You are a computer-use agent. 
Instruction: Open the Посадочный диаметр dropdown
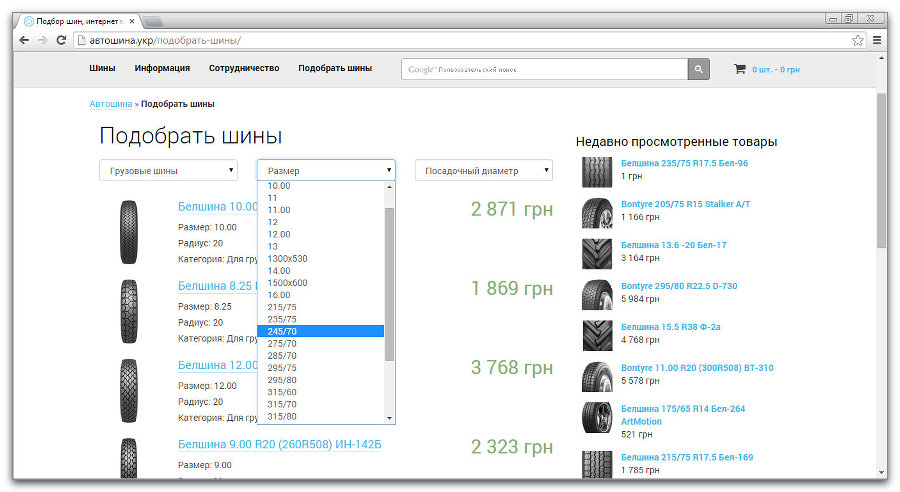click(483, 171)
